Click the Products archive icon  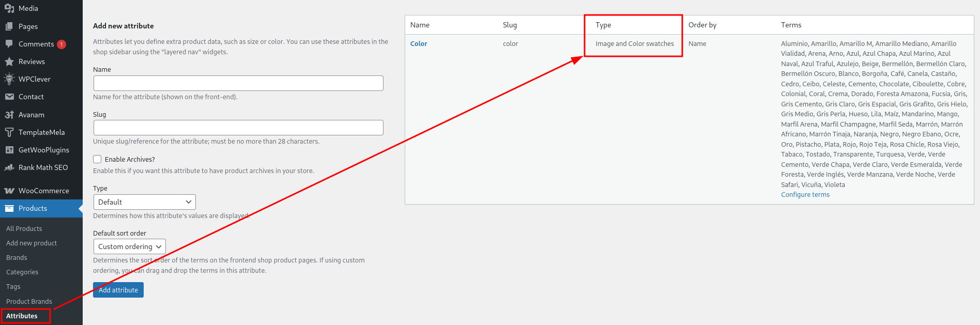click(9, 208)
